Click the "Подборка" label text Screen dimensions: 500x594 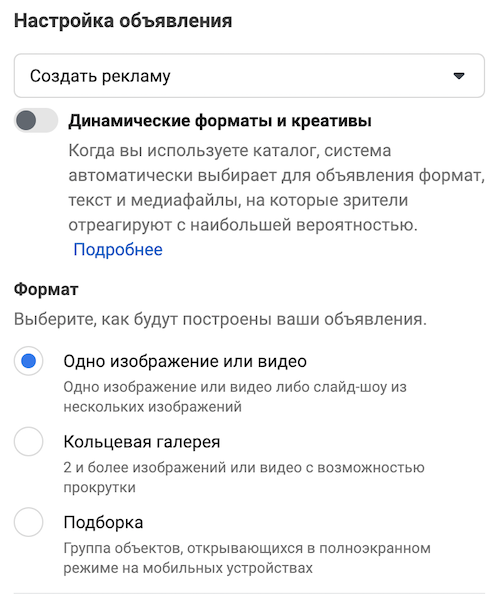[x=103, y=522]
